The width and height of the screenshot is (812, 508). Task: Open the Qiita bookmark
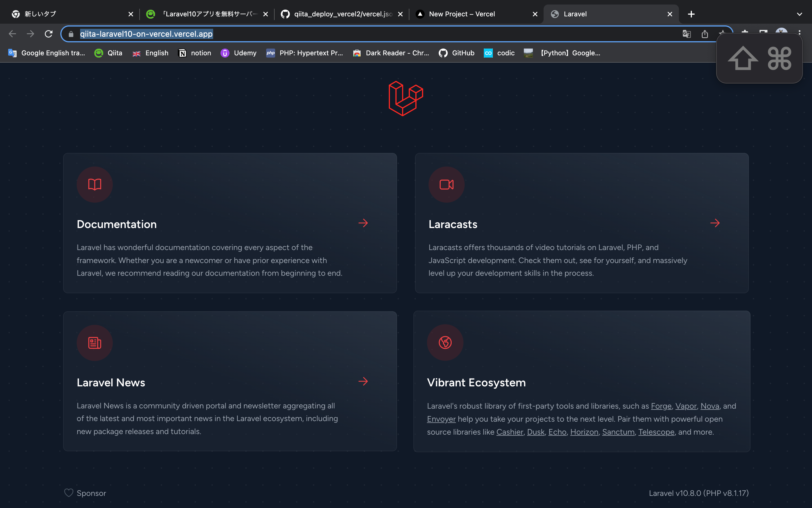pos(108,53)
